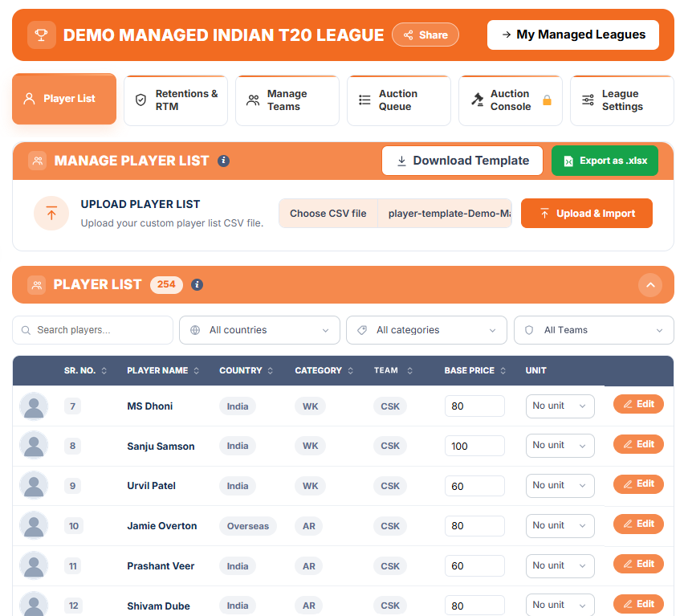
Task: Edit the MS Dhoni row
Action: [638, 404]
